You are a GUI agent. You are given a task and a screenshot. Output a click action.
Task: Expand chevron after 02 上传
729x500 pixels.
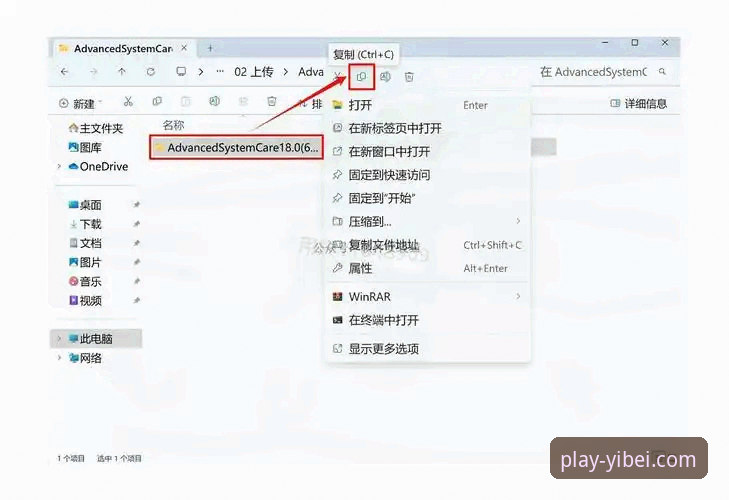[286, 72]
